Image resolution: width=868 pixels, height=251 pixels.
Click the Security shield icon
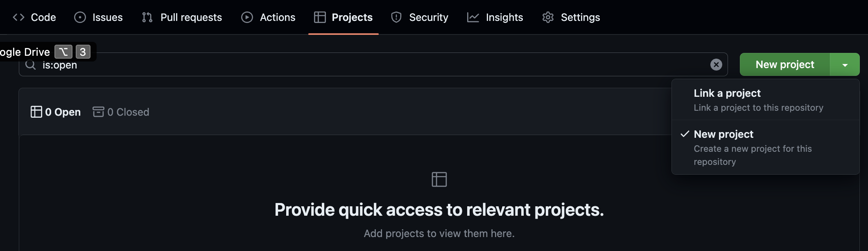coord(396,17)
